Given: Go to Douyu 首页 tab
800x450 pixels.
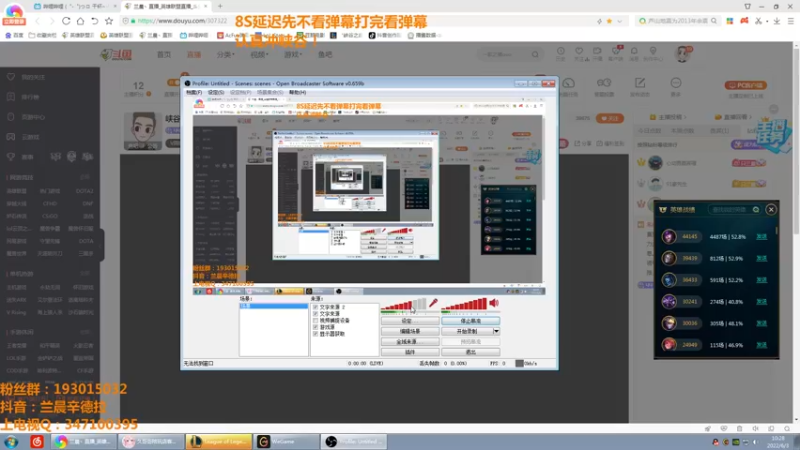Looking at the screenshot, I should click(x=164, y=55).
